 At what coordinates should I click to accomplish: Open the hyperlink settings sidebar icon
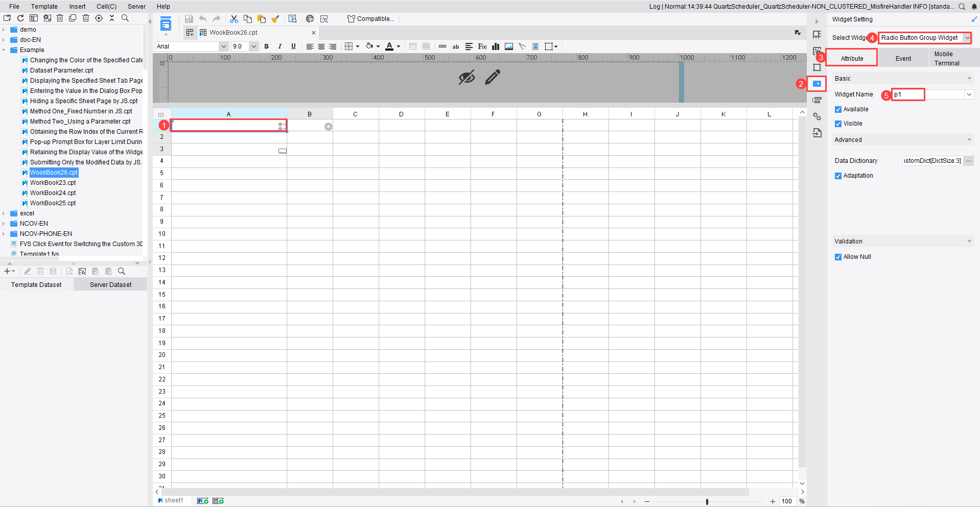coord(817,116)
